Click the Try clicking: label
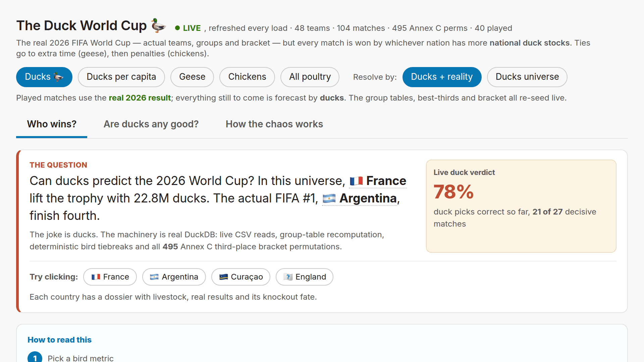 click(x=54, y=277)
